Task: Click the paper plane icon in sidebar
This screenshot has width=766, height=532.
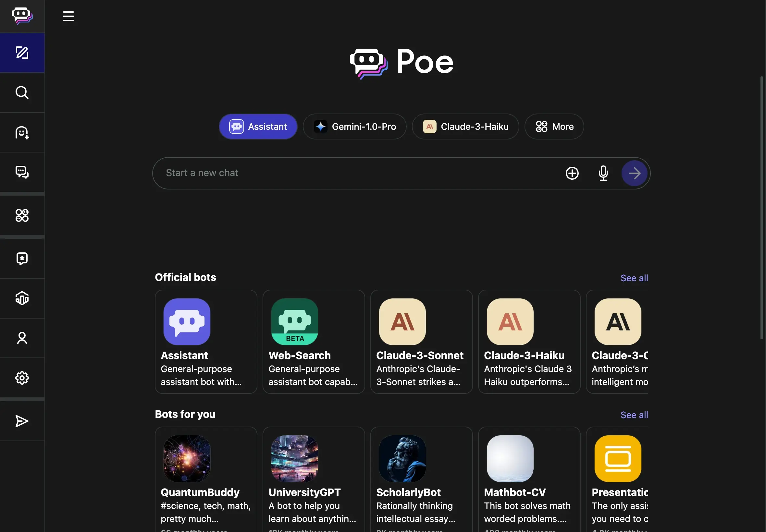Action: point(22,421)
